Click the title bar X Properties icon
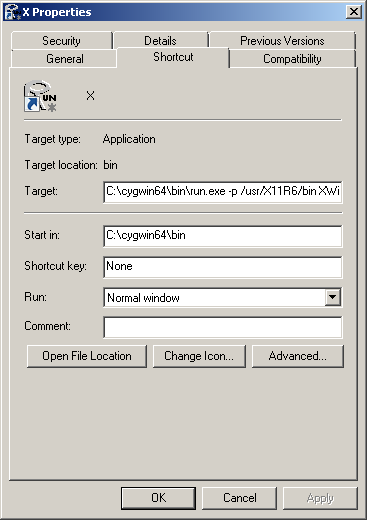The image size is (367, 520). [x=13, y=12]
